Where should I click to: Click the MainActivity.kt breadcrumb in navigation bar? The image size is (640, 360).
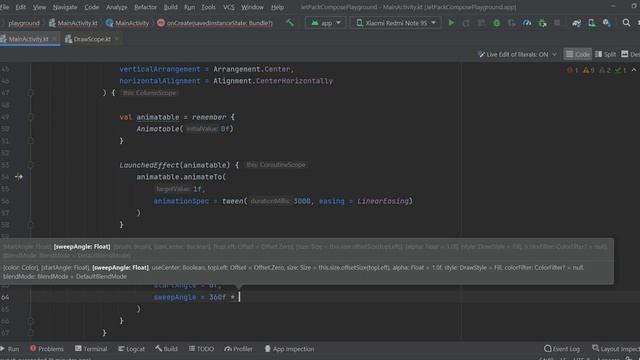(x=73, y=23)
